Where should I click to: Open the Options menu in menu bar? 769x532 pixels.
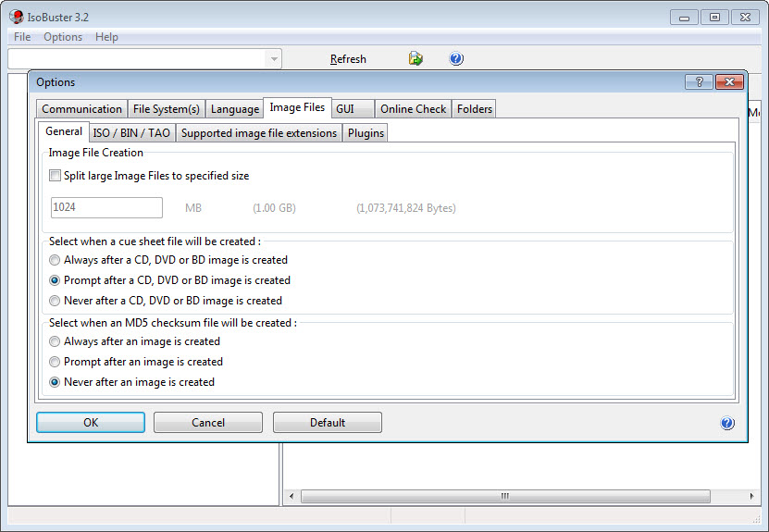(x=63, y=37)
